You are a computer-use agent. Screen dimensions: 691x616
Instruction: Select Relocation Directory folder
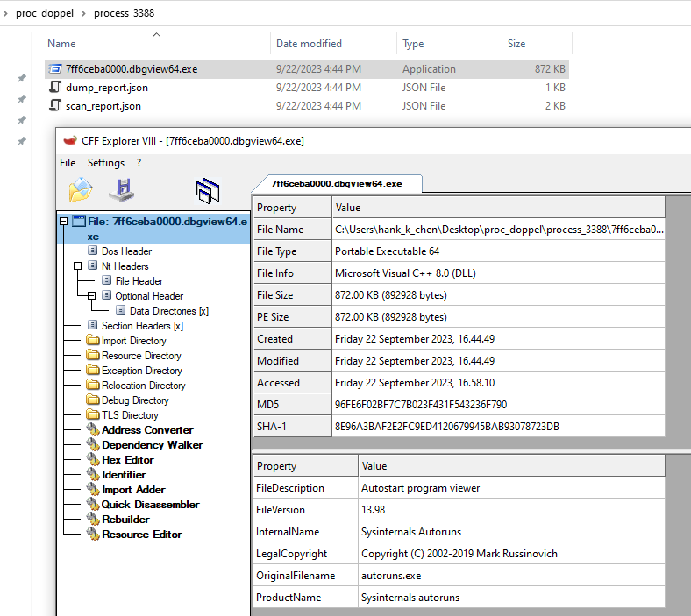tap(143, 386)
